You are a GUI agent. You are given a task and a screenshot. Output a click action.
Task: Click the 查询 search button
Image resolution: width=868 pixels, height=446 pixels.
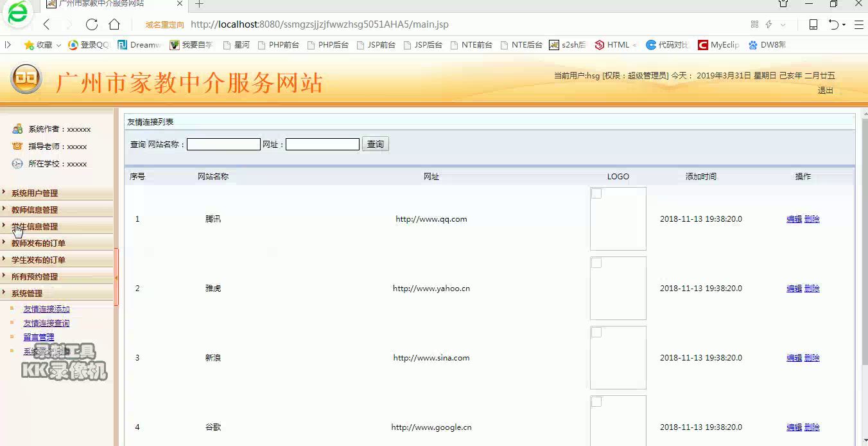pos(376,145)
